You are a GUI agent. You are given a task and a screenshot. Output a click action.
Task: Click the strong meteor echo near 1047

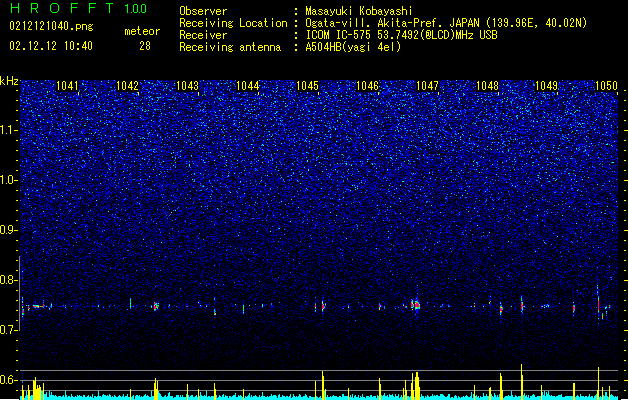coord(416,305)
